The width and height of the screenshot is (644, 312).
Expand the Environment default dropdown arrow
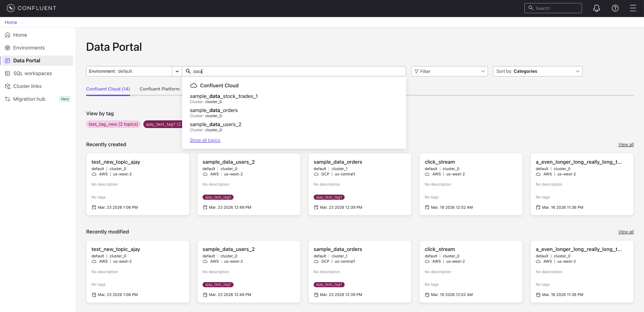(x=177, y=71)
